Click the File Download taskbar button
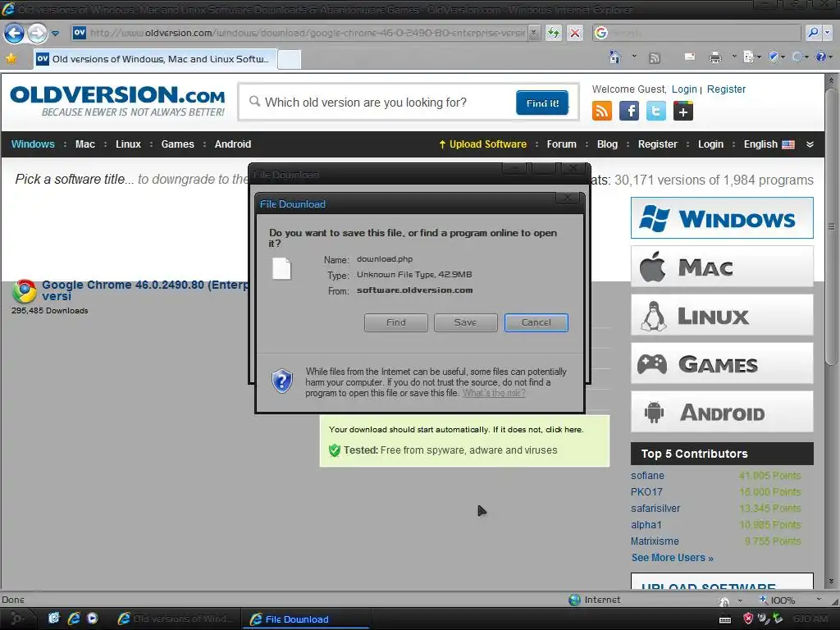 point(305,619)
